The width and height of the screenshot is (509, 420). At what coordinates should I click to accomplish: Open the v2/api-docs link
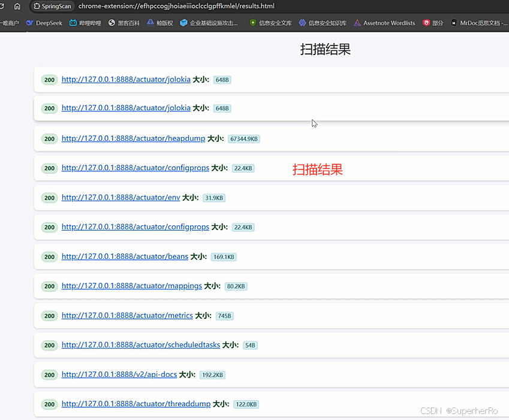(119, 374)
